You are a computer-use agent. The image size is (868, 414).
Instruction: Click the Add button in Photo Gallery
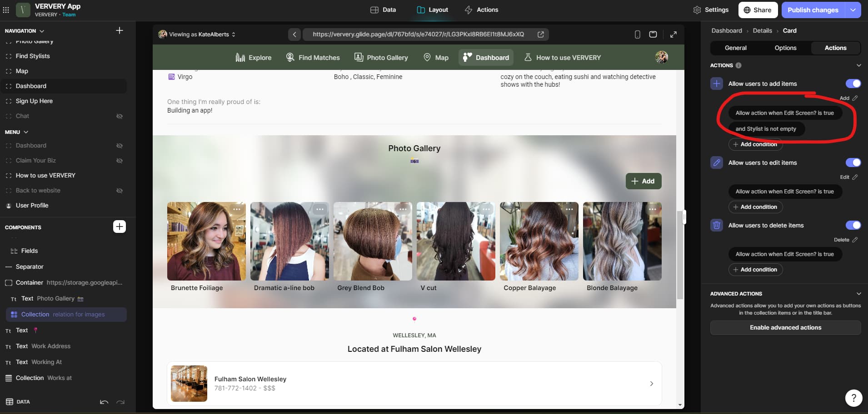click(644, 181)
